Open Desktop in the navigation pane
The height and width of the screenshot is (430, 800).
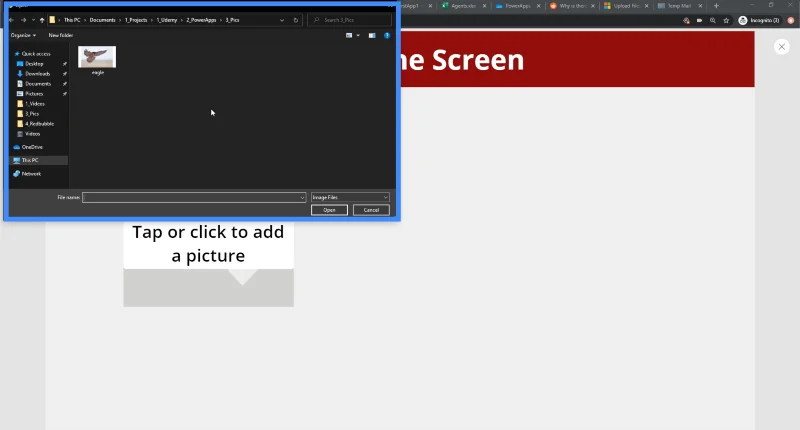(34, 64)
